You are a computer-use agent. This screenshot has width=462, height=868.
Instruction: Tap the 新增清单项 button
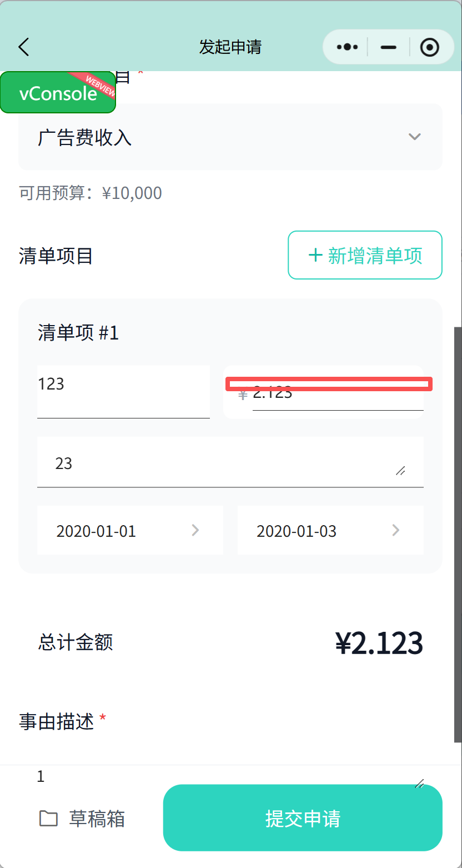coord(365,255)
